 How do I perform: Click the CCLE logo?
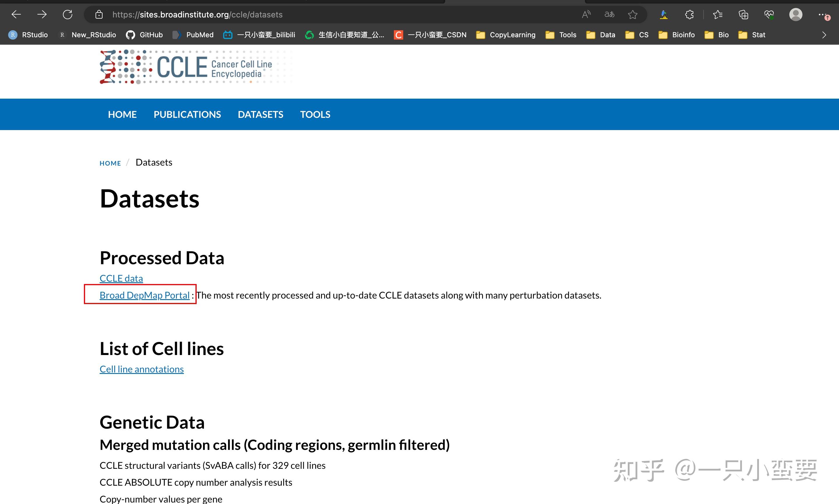(195, 67)
